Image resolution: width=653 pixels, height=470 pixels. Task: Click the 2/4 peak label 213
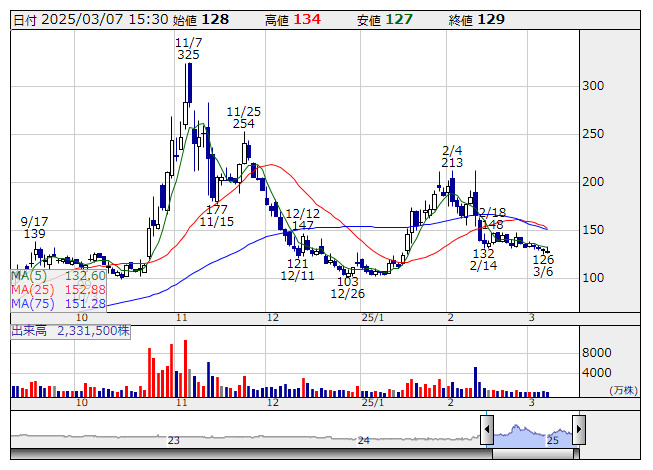[x=451, y=162]
